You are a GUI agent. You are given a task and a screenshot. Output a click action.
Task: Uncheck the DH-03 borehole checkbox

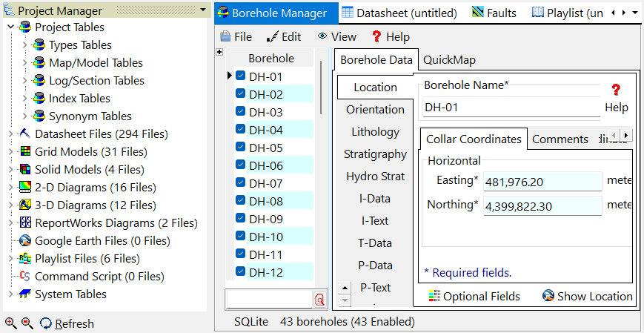240,112
